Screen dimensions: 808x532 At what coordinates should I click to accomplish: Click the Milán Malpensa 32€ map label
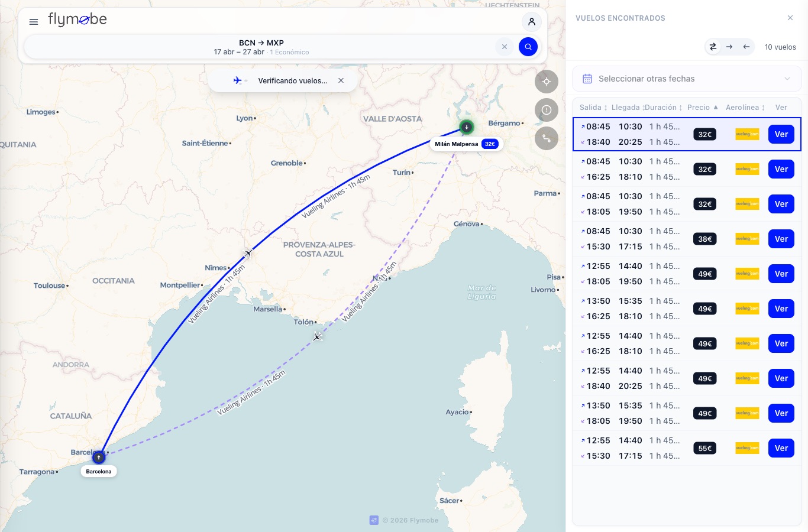pyautogui.click(x=467, y=144)
